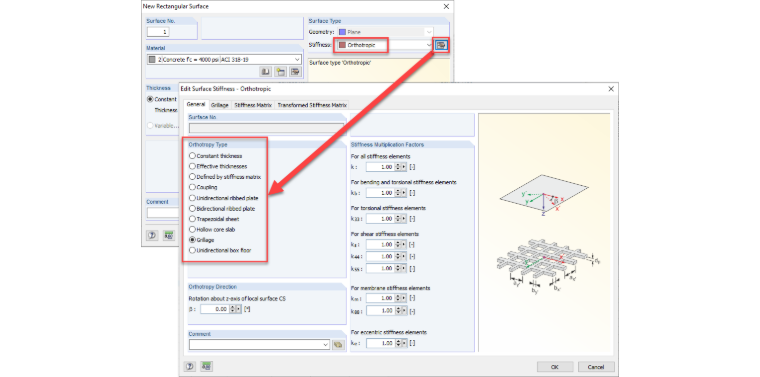
Task: Click the k88 membrane stiffness value field
Action: pos(380,311)
